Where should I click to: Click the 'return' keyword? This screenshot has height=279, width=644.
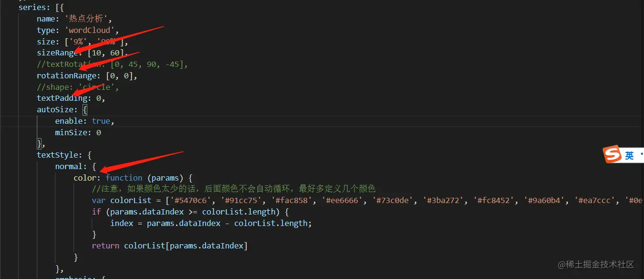tap(105, 246)
